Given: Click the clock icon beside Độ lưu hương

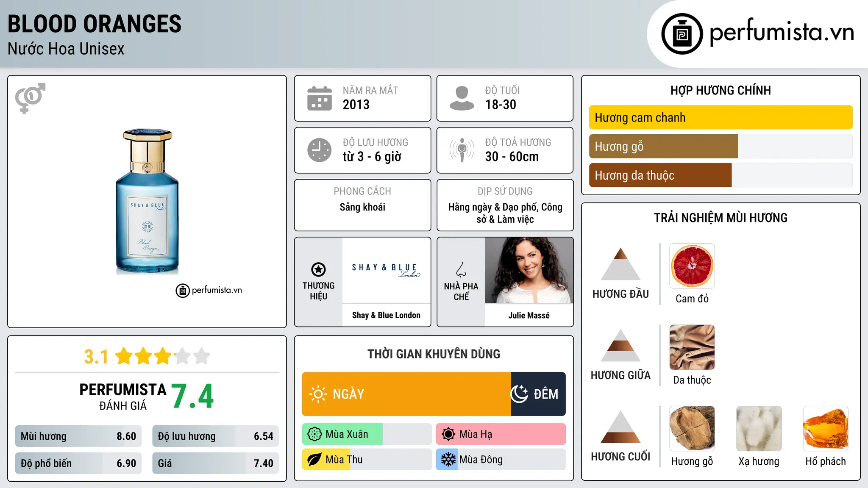Looking at the screenshot, I should pos(319,150).
